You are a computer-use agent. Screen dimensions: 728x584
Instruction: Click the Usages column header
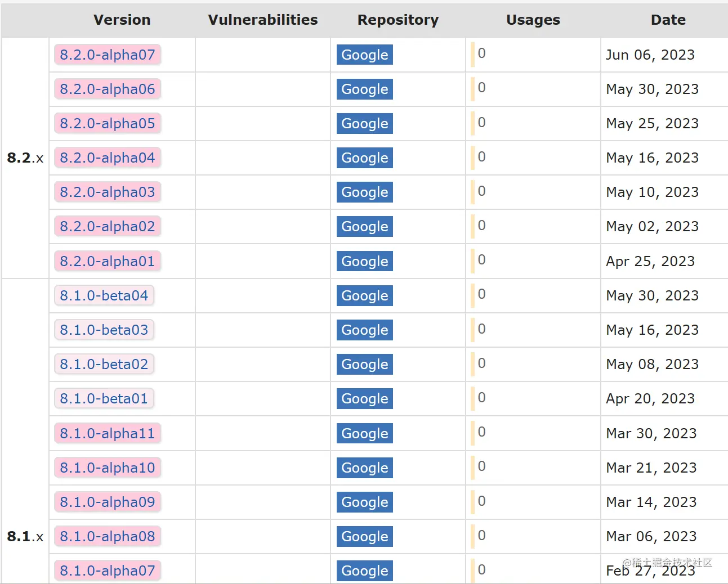pos(533,20)
